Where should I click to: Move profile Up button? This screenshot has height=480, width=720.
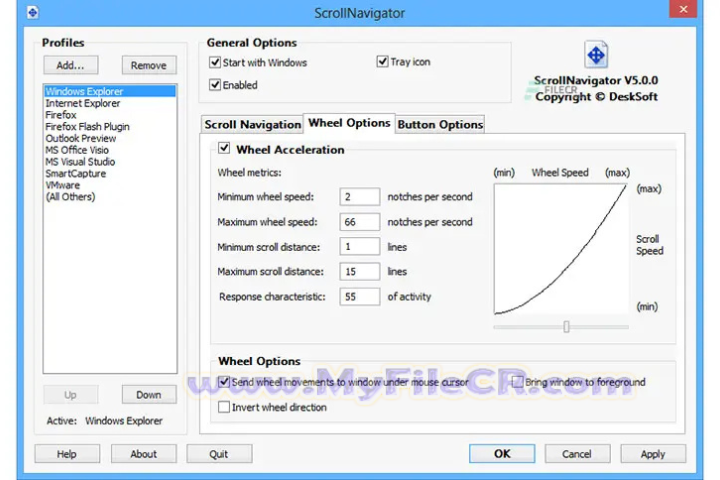pyautogui.click(x=71, y=395)
